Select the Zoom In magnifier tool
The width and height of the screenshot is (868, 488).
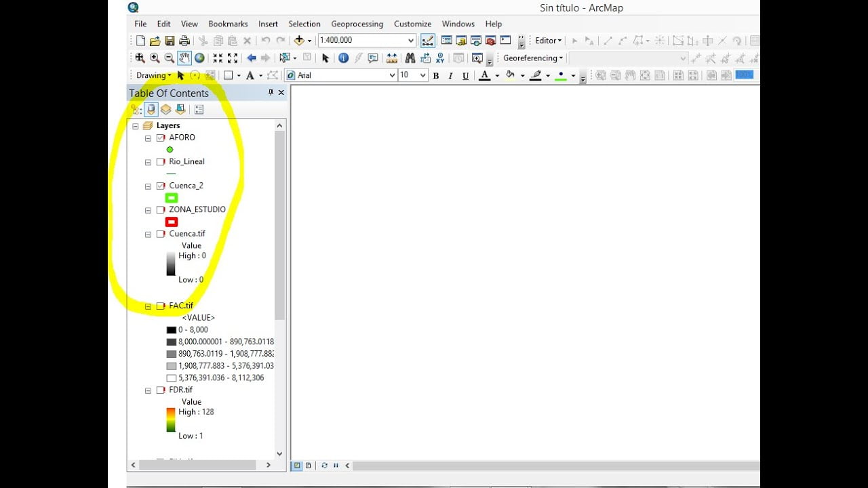point(155,58)
